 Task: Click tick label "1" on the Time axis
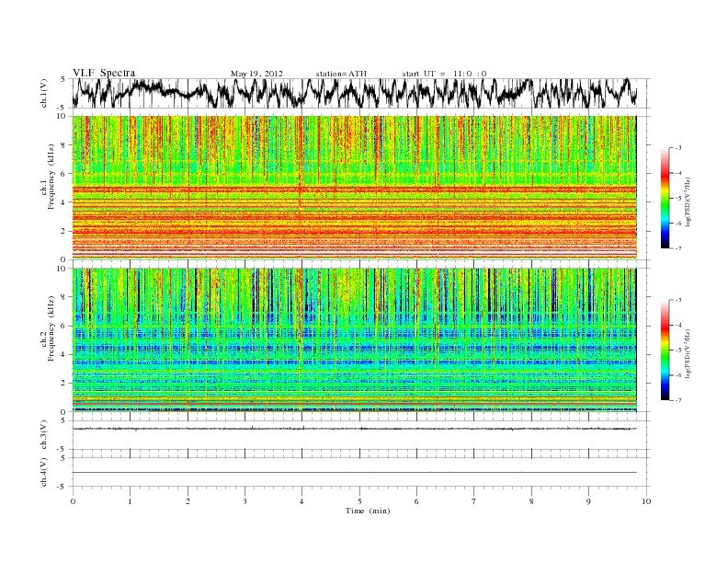pos(130,501)
